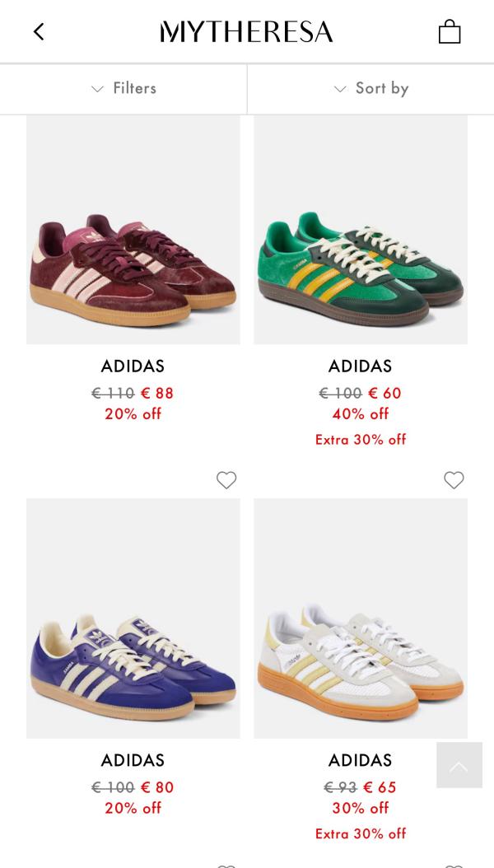Toggle wishlist heart above the white-yellow sneaker
The height and width of the screenshot is (868, 494).
(x=454, y=480)
